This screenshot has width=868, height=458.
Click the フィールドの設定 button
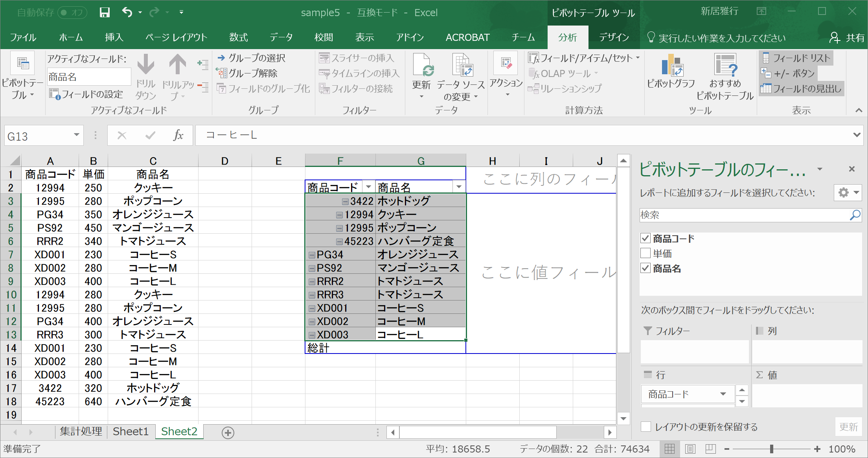click(86, 94)
